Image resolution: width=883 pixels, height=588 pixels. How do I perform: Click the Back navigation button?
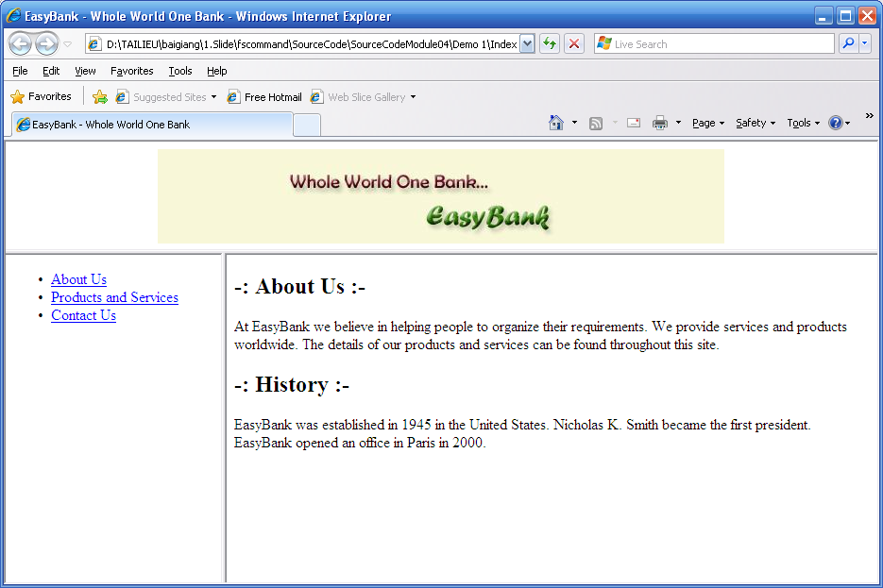coord(20,43)
